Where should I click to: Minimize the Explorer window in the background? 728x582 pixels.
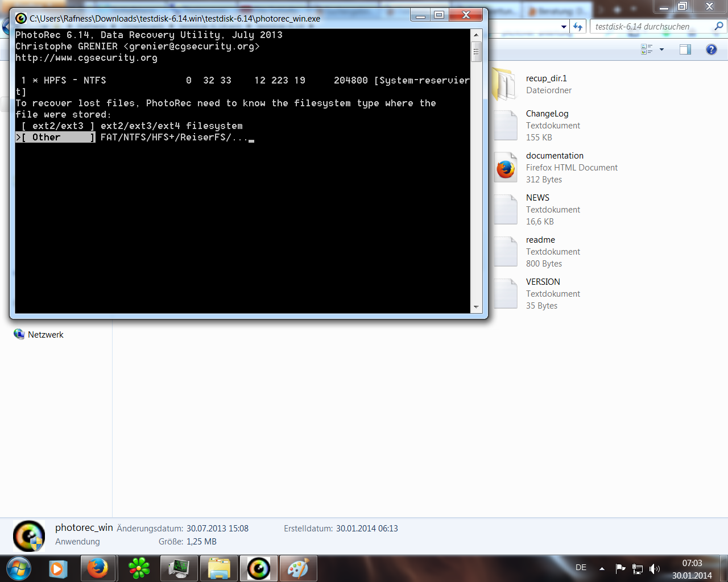point(664,7)
